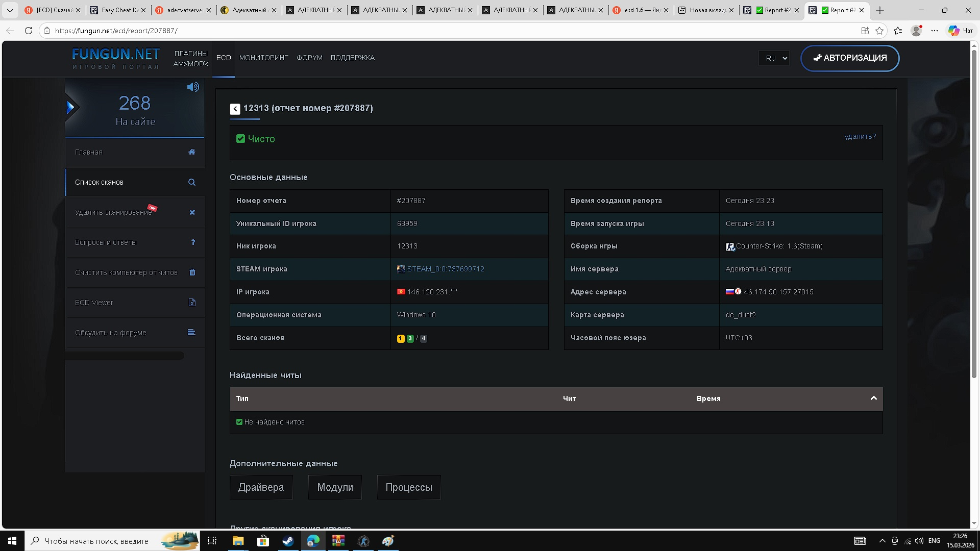Open the RU language dropdown

click(774, 58)
